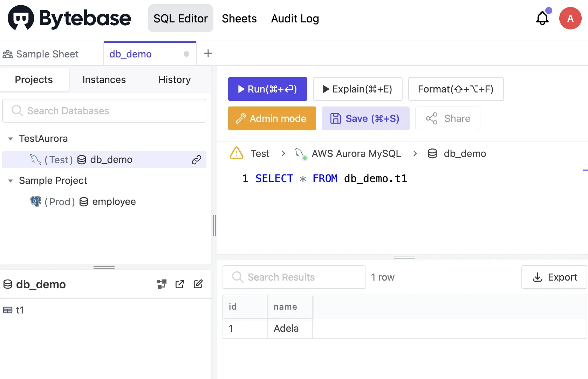The height and width of the screenshot is (379, 588).
Task: Click the db_demo breadcrumb
Action: [465, 153]
